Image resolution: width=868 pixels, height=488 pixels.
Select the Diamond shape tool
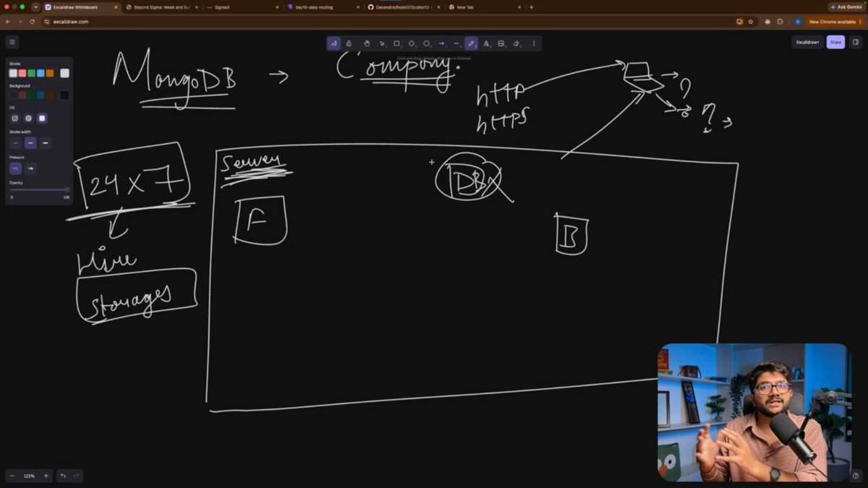click(x=412, y=43)
